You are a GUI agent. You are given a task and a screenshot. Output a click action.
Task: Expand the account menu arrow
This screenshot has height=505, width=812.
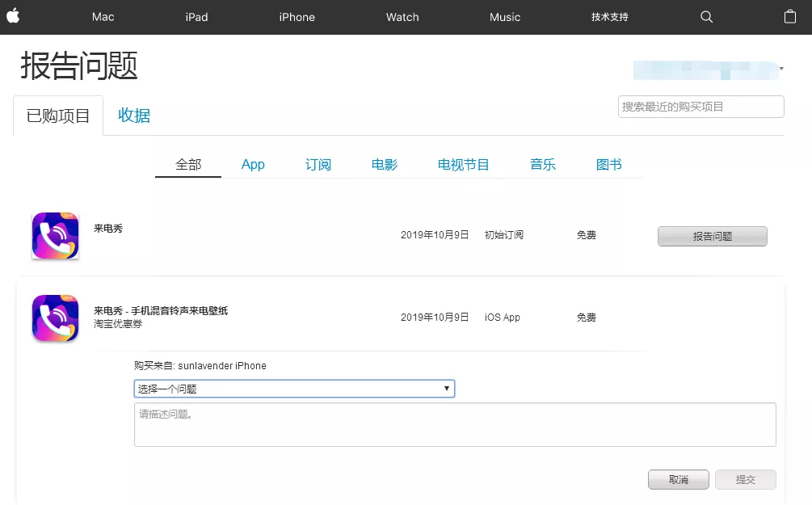[781, 69]
